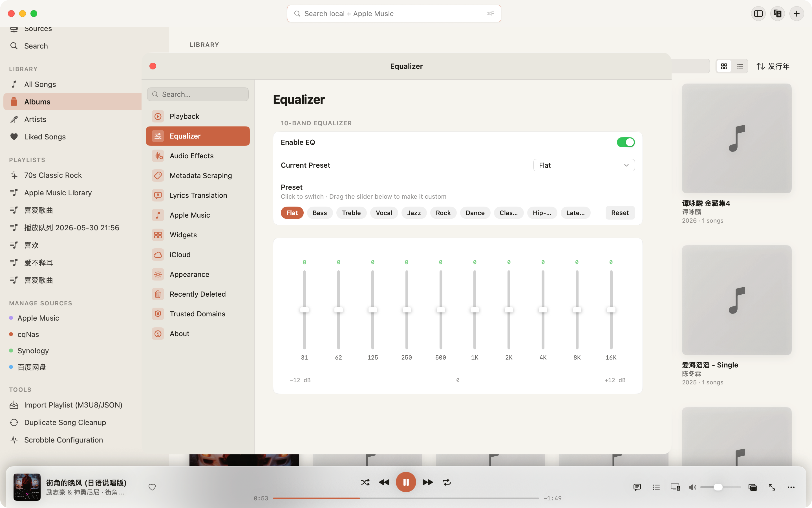This screenshot has width=812, height=508.
Task: Select the Treble preset
Action: (351, 213)
